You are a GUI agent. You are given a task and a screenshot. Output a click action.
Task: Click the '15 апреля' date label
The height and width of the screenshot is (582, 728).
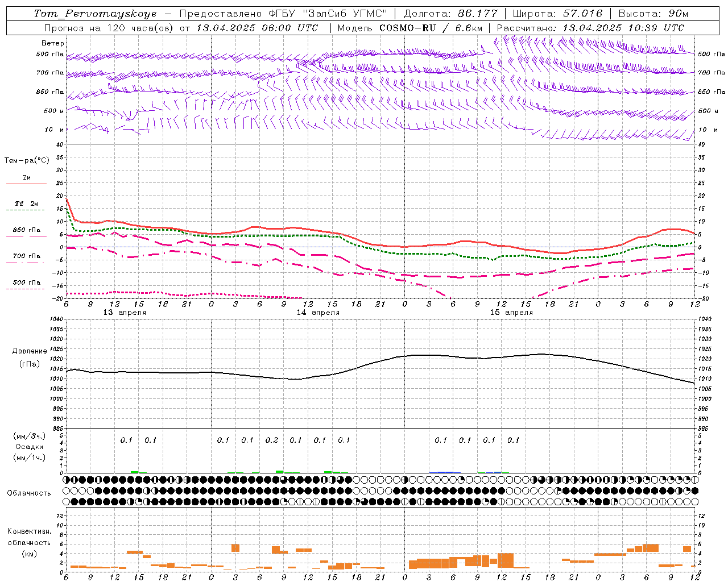point(511,313)
